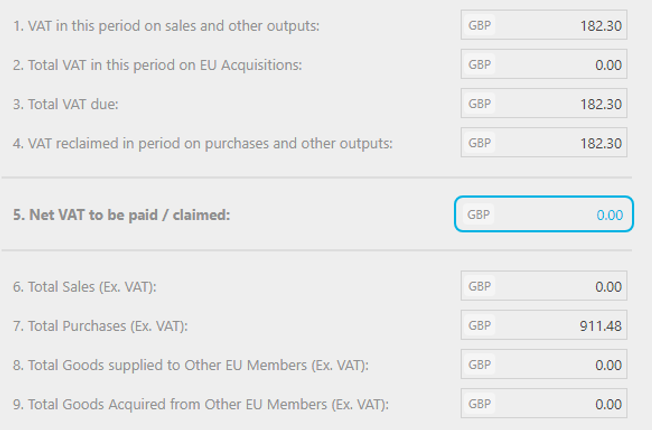Screen dimensions: 652x430
Task: Click the 'Net VAT to be paid / claimed' label
Action: click(x=122, y=214)
